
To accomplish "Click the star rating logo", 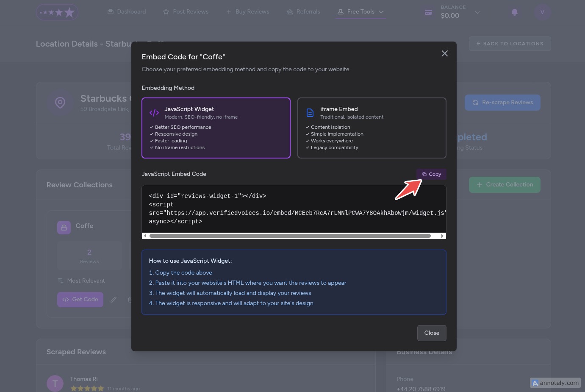I will click(x=57, y=12).
